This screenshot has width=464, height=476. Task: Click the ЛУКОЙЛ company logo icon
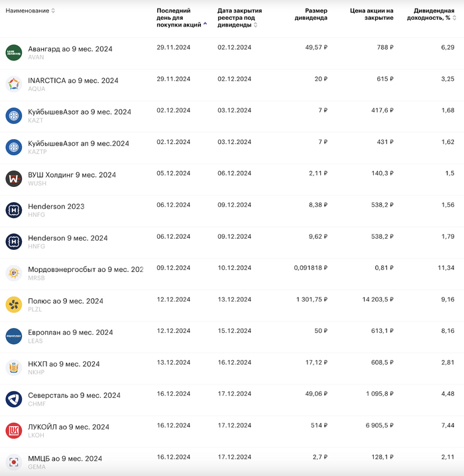(14, 430)
